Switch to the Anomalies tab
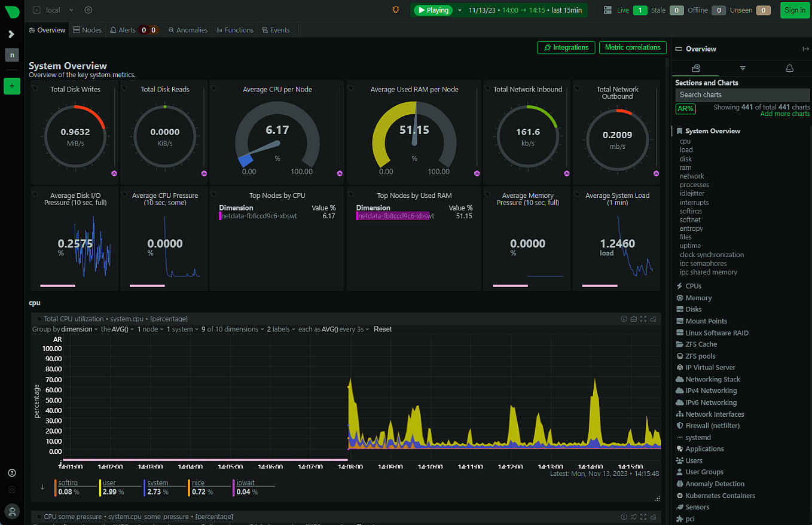Image resolution: width=812 pixels, height=525 pixels. click(188, 30)
